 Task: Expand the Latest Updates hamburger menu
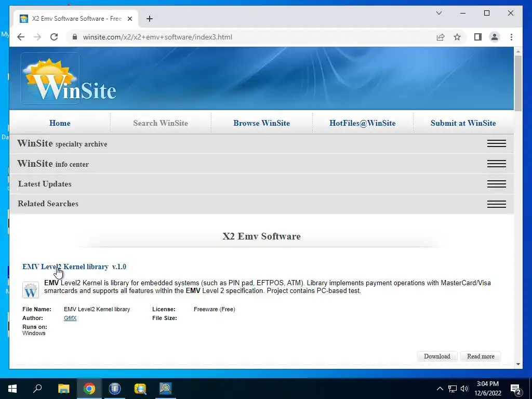496,184
